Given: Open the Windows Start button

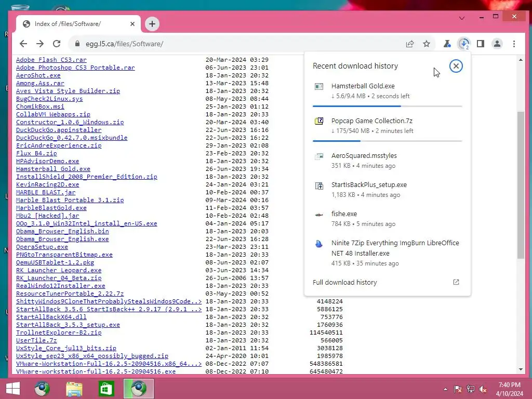Looking at the screenshot, I should pyautogui.click(x=13, y=389).
